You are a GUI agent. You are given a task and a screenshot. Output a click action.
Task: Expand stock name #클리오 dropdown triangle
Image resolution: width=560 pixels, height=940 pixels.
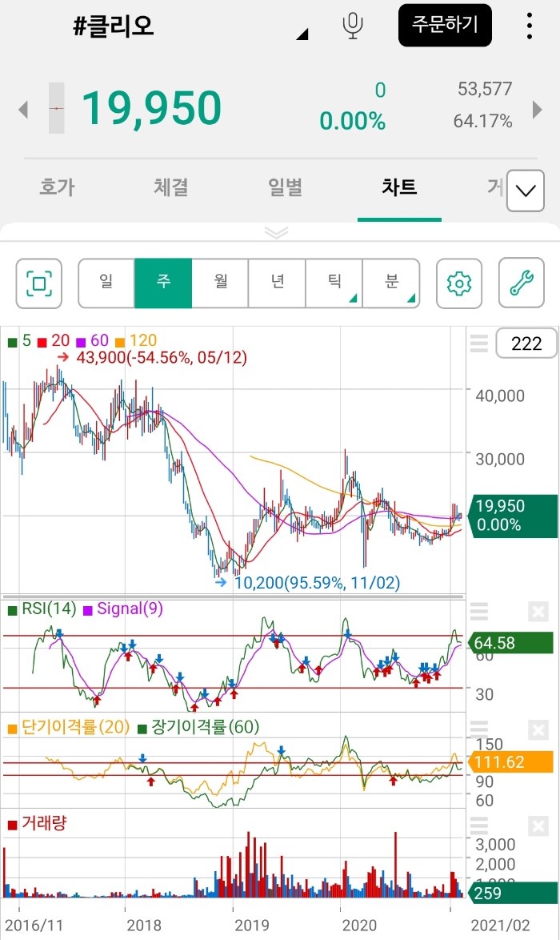(x=302, y=34)
